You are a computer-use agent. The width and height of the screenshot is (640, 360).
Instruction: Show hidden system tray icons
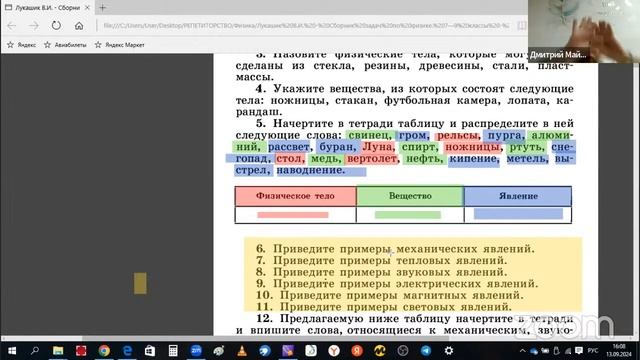[522, 351]
